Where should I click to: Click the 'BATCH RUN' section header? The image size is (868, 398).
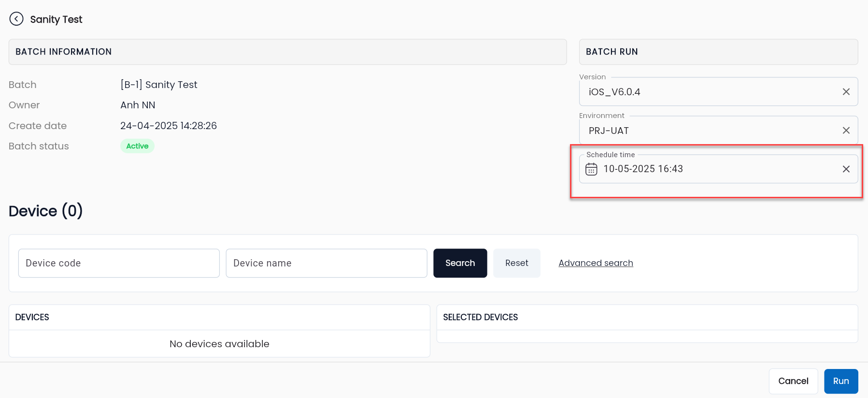click(x=718, y=52)
